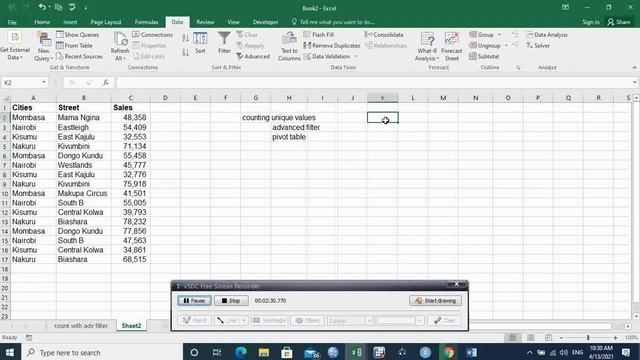The height and width of the screenshot is (360, 640).
Task: Open Solver add-in
Action: point(538,46)
